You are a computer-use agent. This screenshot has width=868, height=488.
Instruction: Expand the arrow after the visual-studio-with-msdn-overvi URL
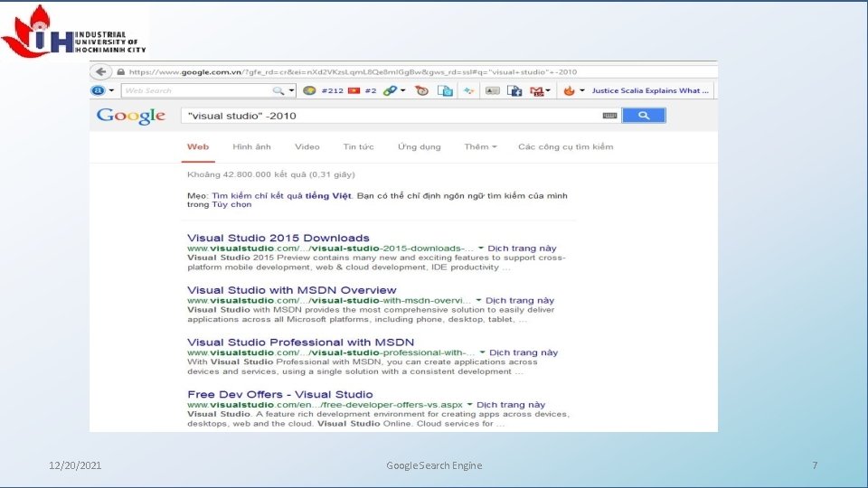pyautogui.click(x=478, y=300)
